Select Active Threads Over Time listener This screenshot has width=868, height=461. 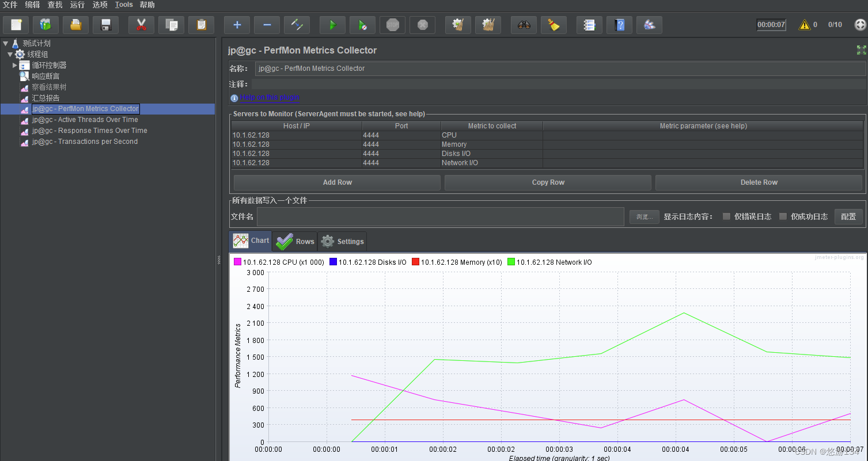coord(85,120)
